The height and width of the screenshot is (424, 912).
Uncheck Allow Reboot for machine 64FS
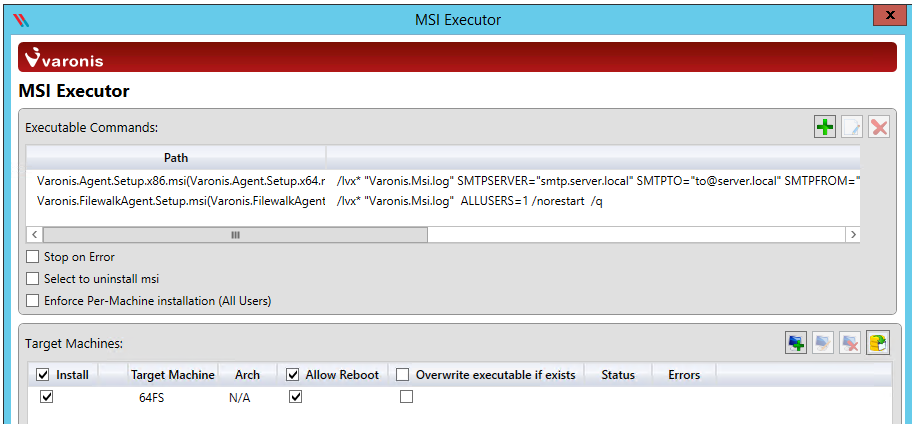click(x=295, y=397)
